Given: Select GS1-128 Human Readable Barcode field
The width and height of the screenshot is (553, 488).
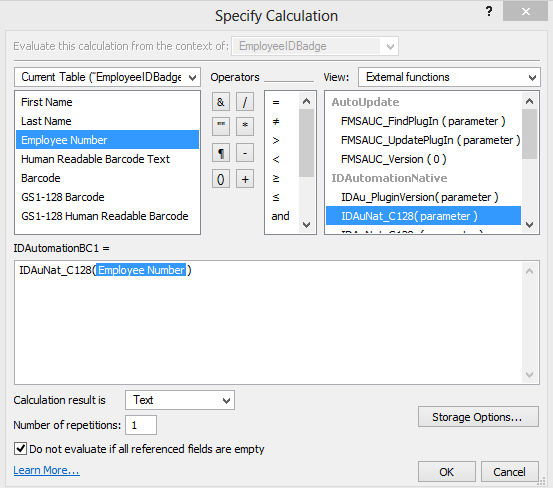Looking at the screenshot, I should point(108,216).
